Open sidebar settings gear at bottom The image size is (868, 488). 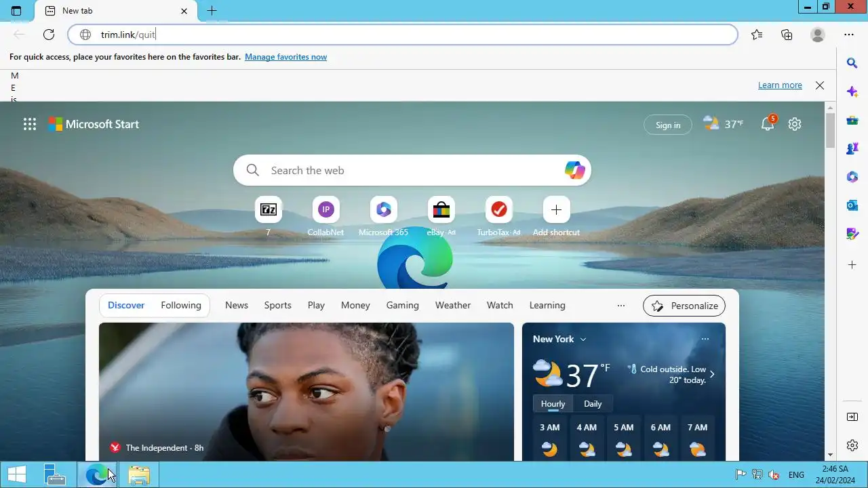(x=852, y=445)
